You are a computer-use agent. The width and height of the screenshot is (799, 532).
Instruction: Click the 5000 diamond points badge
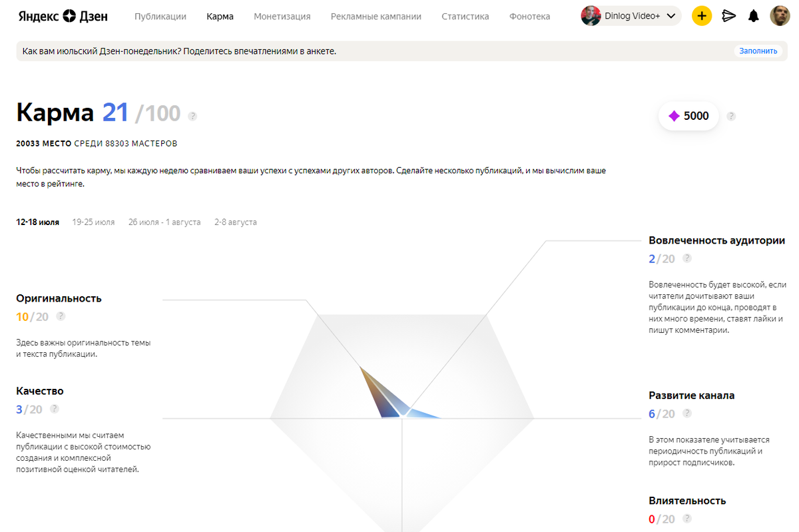tap(689, 116)
